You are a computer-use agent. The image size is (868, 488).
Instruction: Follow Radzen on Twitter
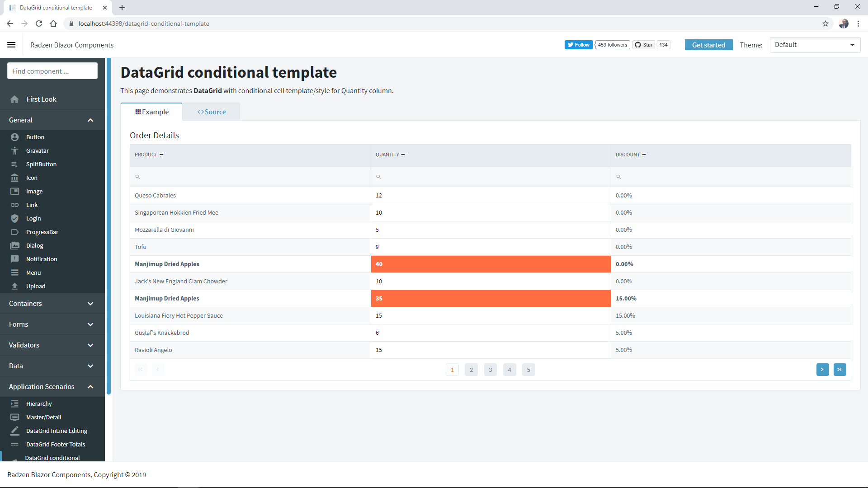pos(579,45)
